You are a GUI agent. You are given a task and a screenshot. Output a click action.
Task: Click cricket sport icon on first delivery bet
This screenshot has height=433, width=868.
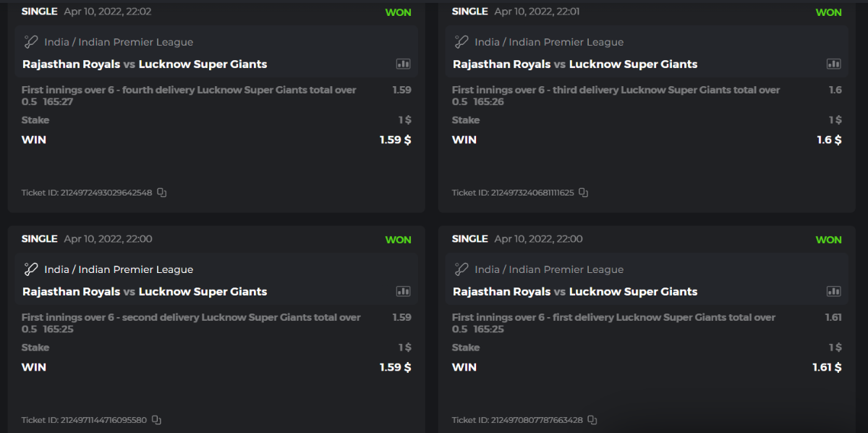point(461,269)
